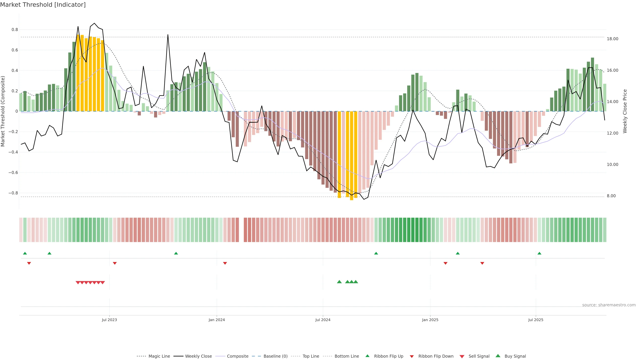This screenshot has width=644, height=362.
Task: Toggle Top Line legend entry
Action: [311, 356]
